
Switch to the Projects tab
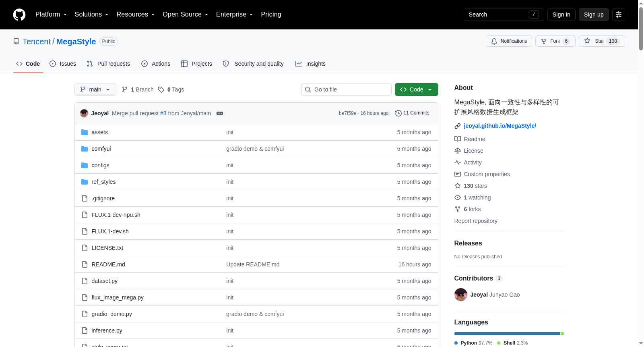point(196,64)
